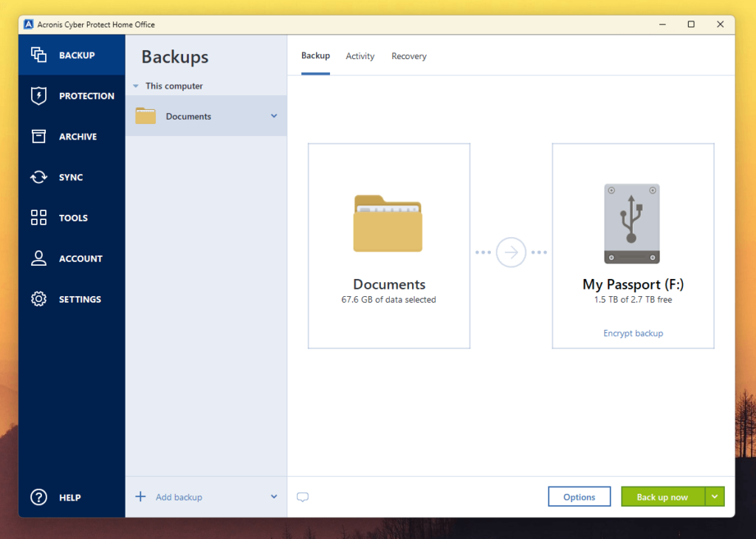Open the Back up now dropdown arrow
The image size is (756, 539).
tap(715, 497)
